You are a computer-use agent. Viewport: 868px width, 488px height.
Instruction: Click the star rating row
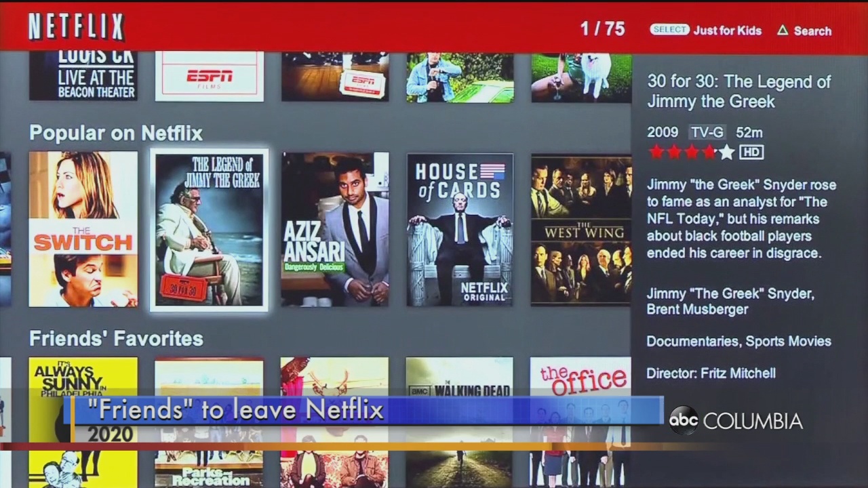(690, 152)
